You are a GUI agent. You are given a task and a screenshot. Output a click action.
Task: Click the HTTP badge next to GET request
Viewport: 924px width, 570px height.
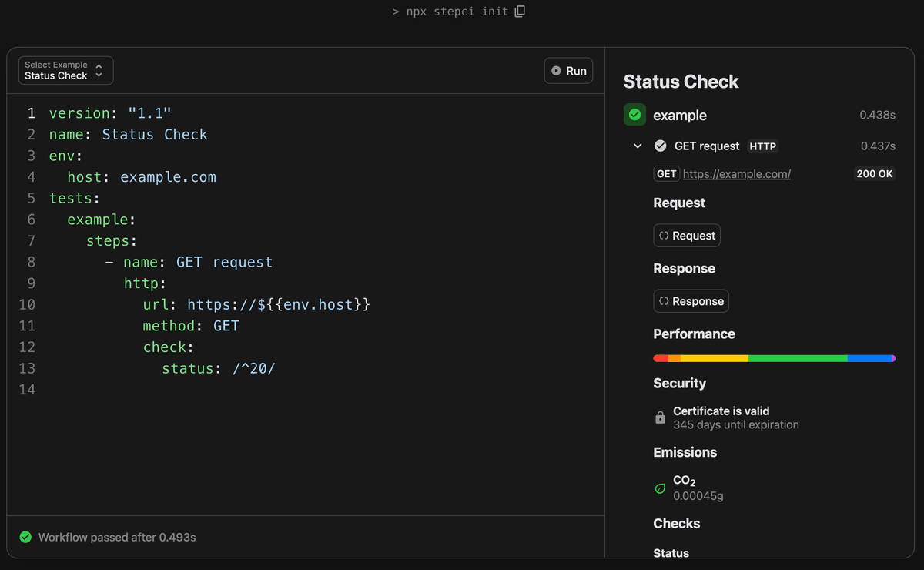pyautogui.click(x=762, y=146)
